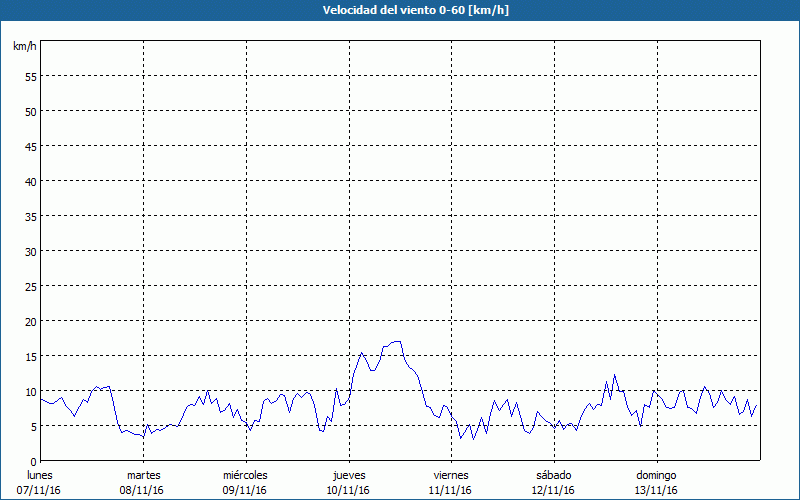Select the 50 value on the vertical axis
Viewport: 800px width, 500px height.
point(30,111)
